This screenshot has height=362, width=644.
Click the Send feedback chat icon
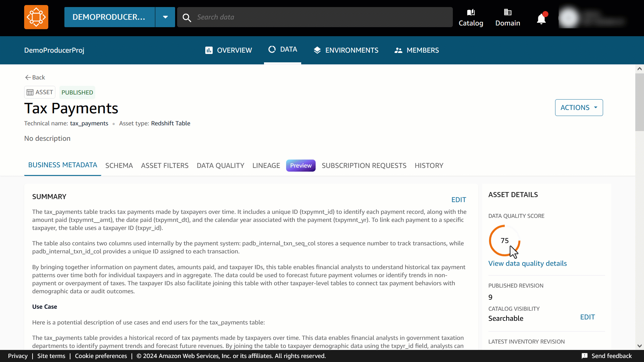tap(585, 356)
